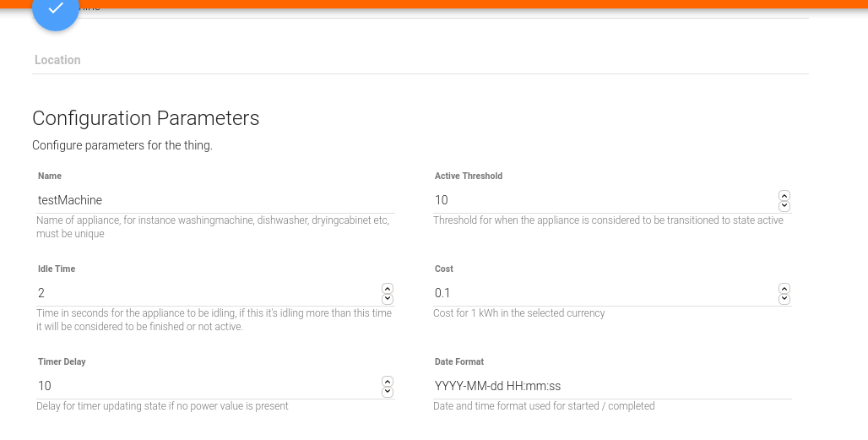Screen dimensions: 868x440
Task: Focus the Location field
Action: tap(420, 60)
